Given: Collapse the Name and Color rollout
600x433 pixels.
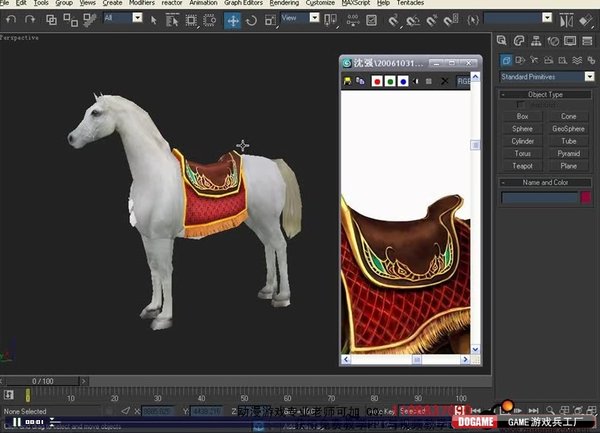Looking at the screenshot, I should (545, 183).
